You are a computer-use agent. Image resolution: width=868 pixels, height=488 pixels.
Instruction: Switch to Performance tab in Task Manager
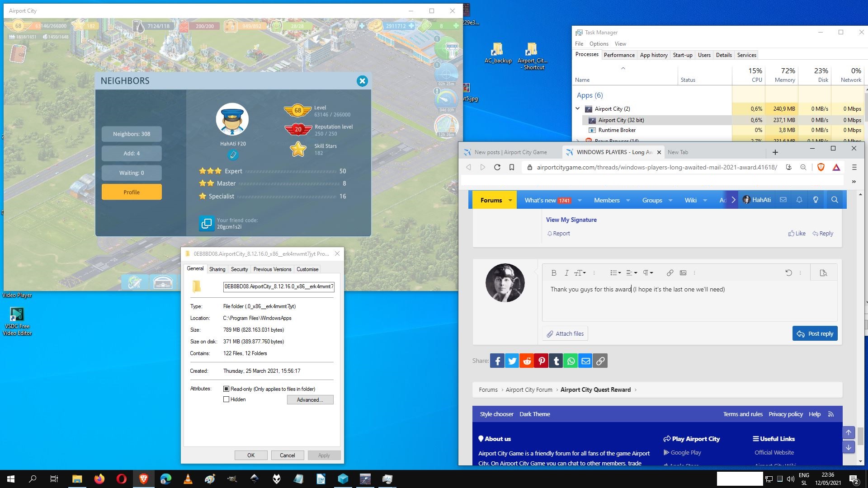(619, 55)
